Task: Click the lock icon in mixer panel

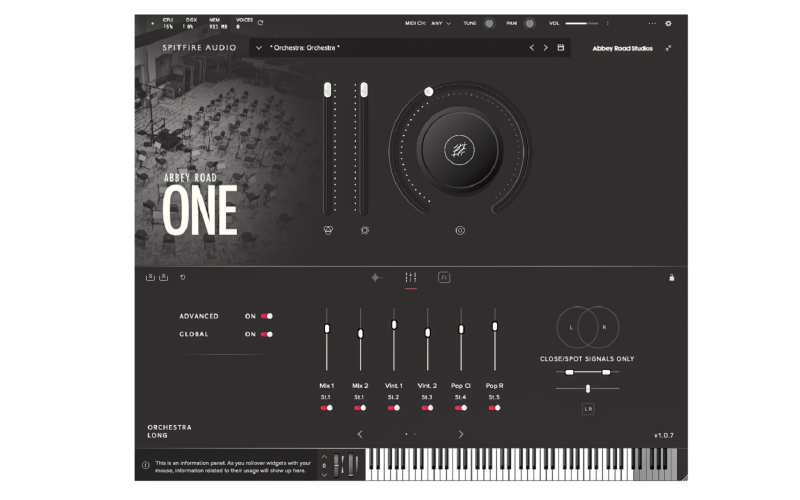Action: pos(671,277)
